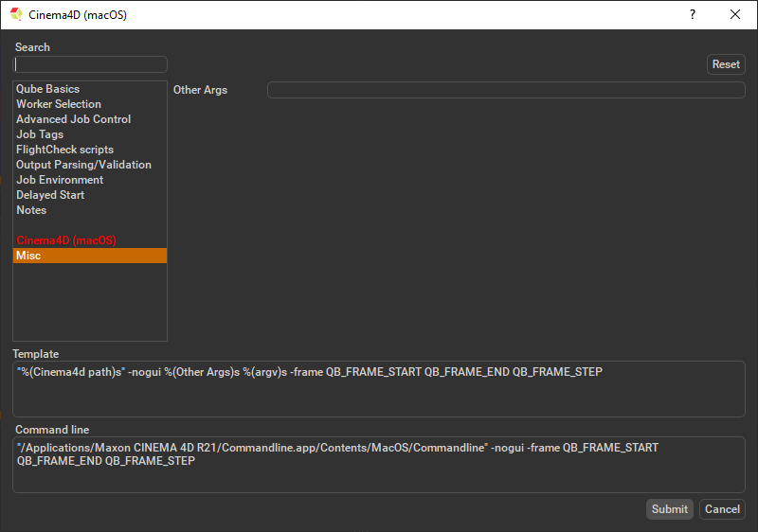
Task: Go to Advanced Job Control section
Action: pyautogui.click(x=73, y=119)
